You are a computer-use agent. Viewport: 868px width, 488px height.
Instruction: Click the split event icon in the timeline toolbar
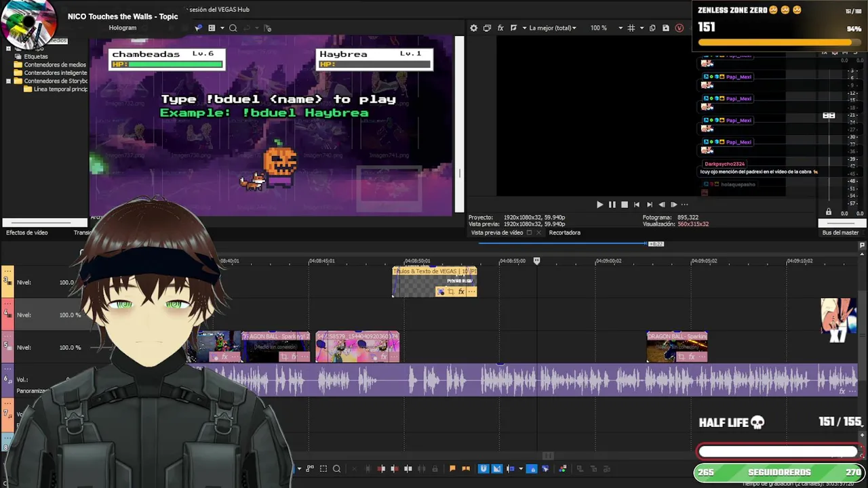[408, 468]
